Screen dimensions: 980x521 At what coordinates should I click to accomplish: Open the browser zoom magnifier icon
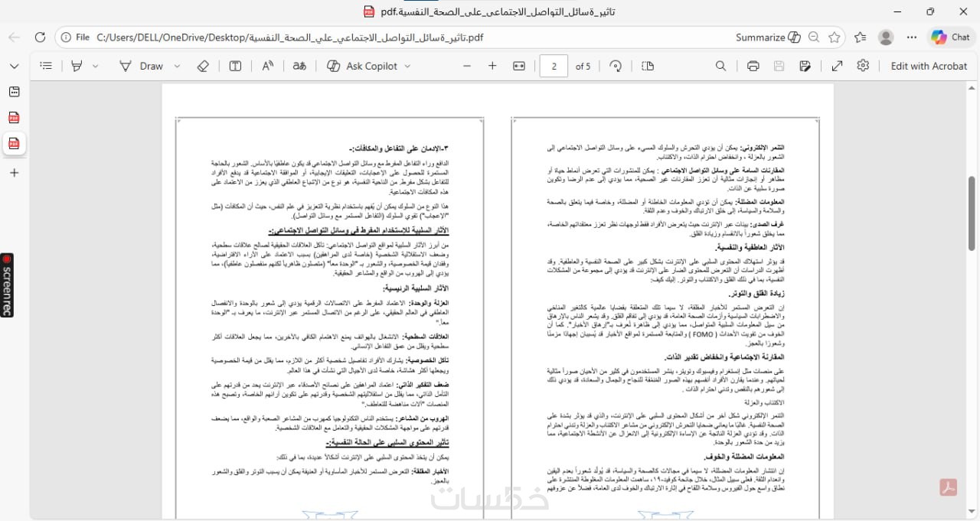click(x=814, y=37)
